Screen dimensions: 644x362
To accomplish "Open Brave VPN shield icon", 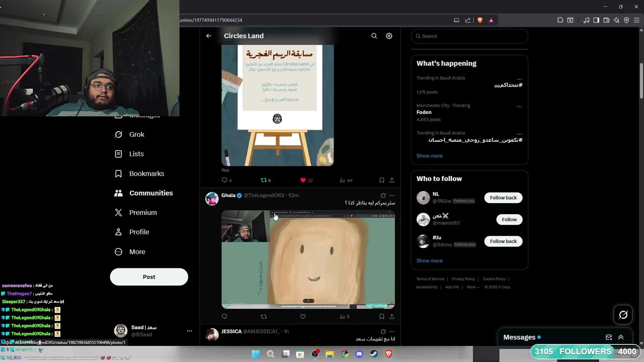I will click(x=626, y=20).
